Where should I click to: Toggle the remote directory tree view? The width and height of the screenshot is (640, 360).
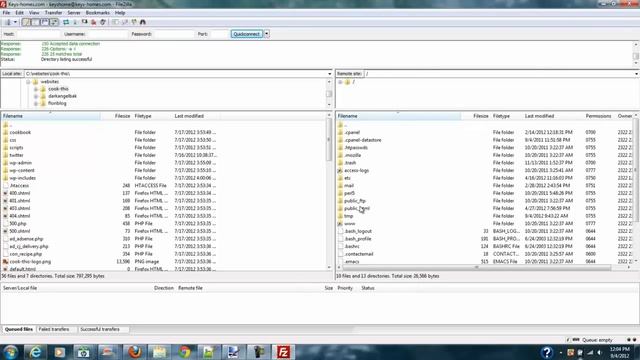point(45,22)
